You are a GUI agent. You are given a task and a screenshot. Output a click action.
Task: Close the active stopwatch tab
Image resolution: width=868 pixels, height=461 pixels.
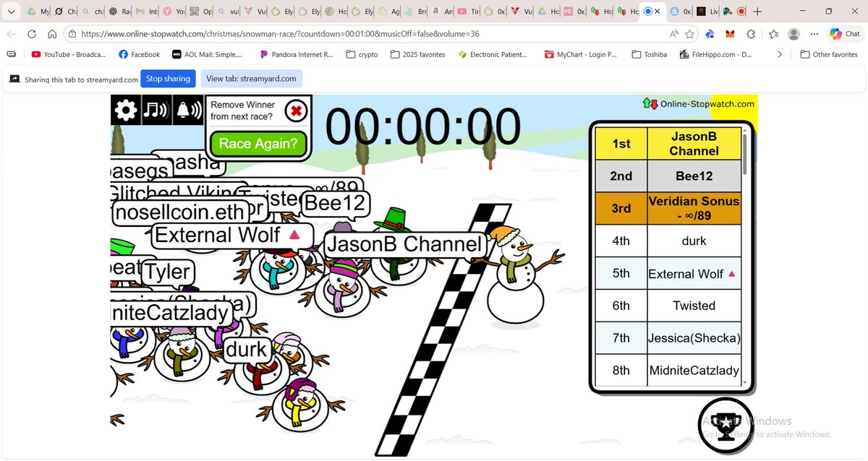[658, 12]
